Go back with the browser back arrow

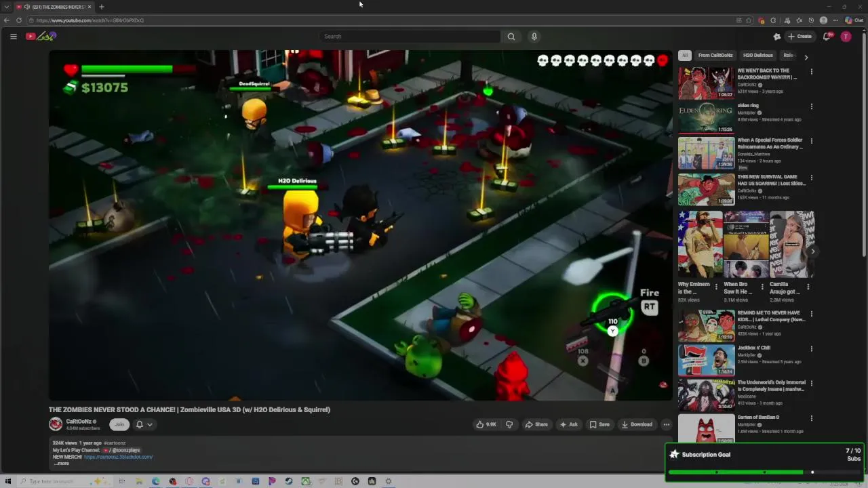click(x=6, y=20)
